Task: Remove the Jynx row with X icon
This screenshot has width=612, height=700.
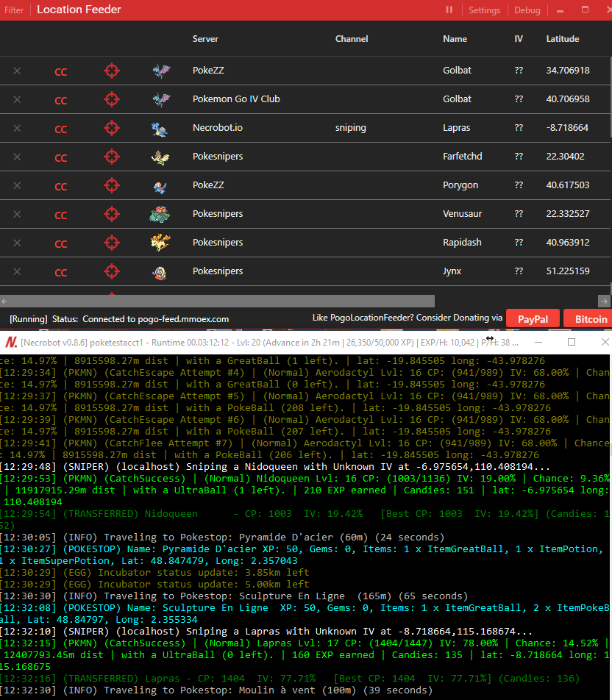Action: 17,271
